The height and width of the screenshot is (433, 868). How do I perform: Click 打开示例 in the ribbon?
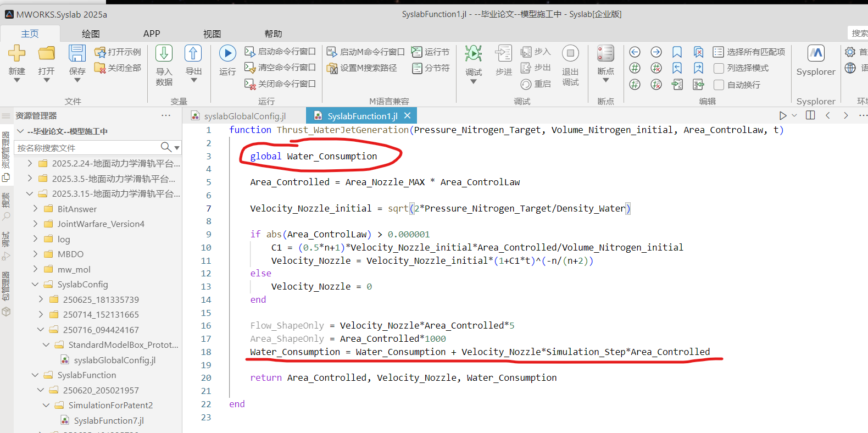118,52
